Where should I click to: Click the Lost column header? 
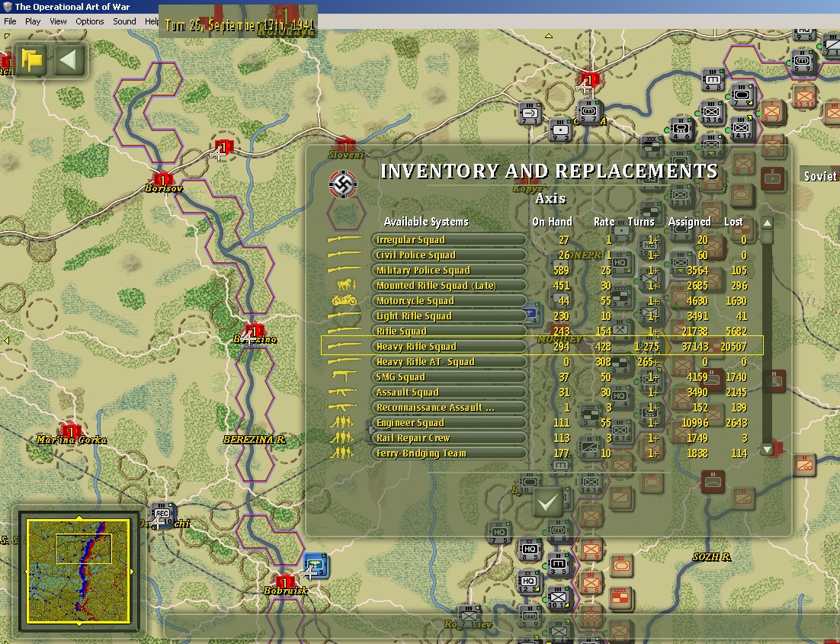coord(733,222)
